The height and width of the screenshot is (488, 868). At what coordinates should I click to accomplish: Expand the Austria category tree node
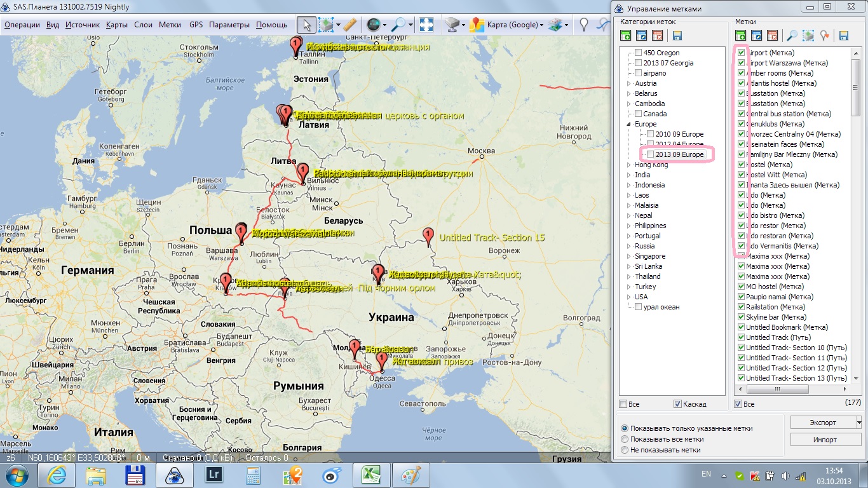coord(629,83)
